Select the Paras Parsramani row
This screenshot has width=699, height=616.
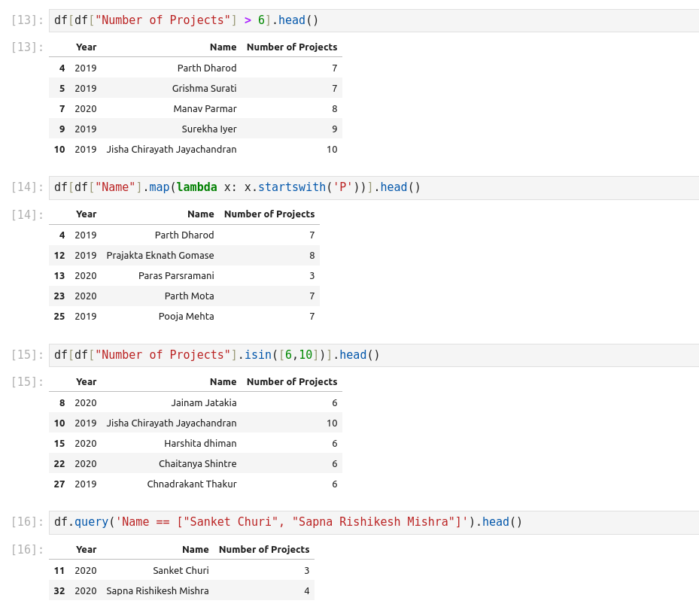(x=184, y=276)
